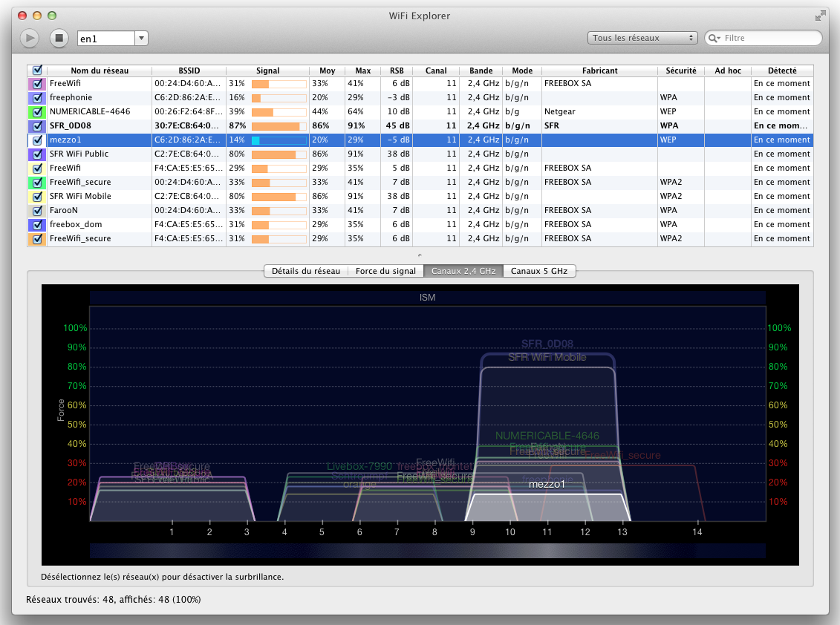Image resolution: width=840 pixels, height=625 pixels.
Task: Open the en1 interface dropdown arrow
Action: tap(142, 38)
